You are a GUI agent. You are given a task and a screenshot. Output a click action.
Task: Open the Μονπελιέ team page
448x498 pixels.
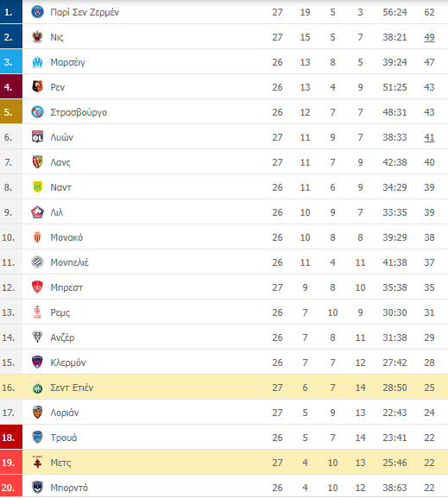(x=70, y=262)
